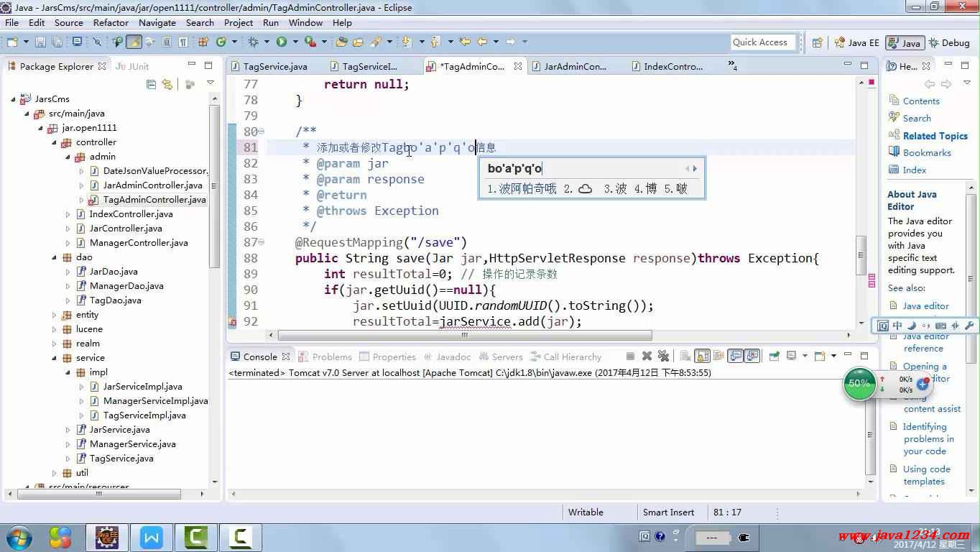The height and width of the screenshot is (552, 980).
Task: Select IME candidate 波阿帕奇哦
Action: tap(522, 189)
